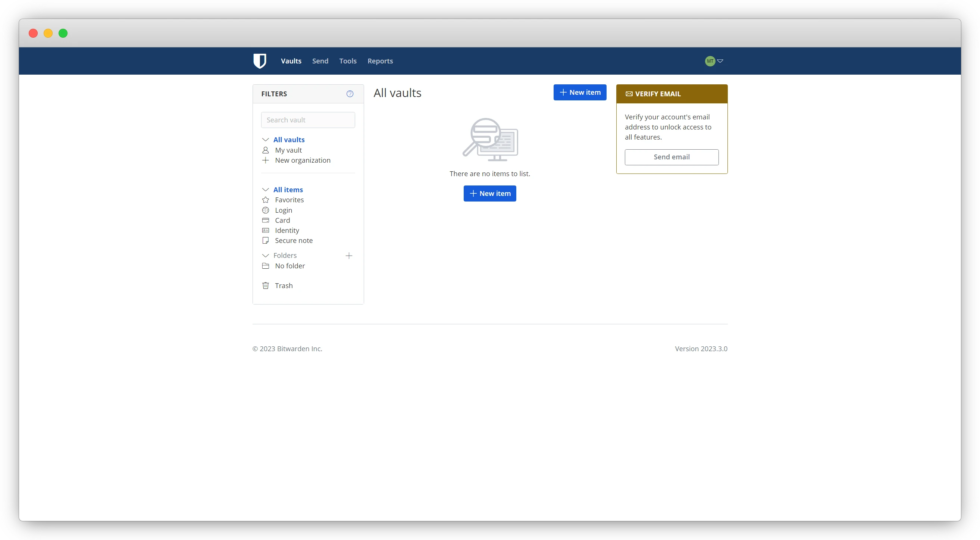The height and width of the screenshot is (540, 980).
Task: Open the filters help question icon
Action: [350, 94]
